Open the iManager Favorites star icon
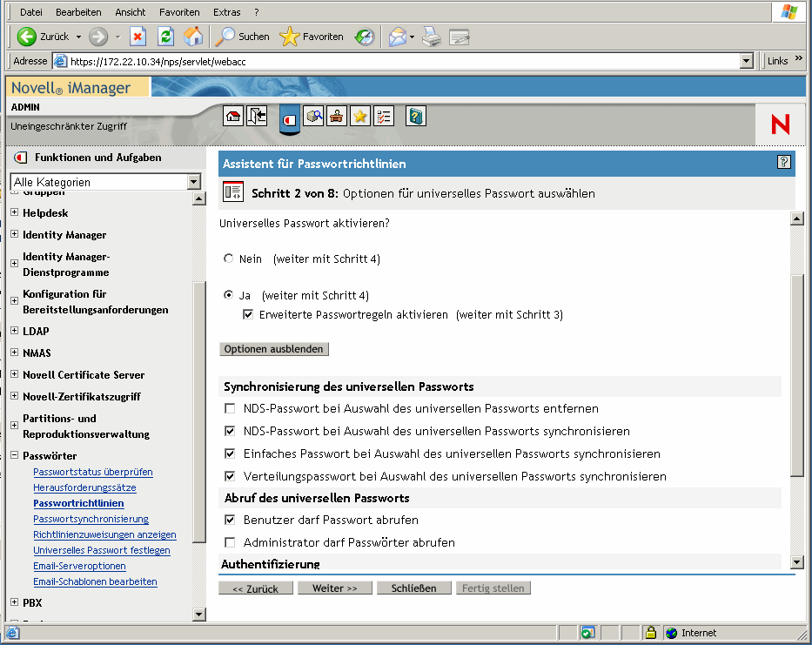Viewport: 812px width, 645px height. tap(359, 116)
